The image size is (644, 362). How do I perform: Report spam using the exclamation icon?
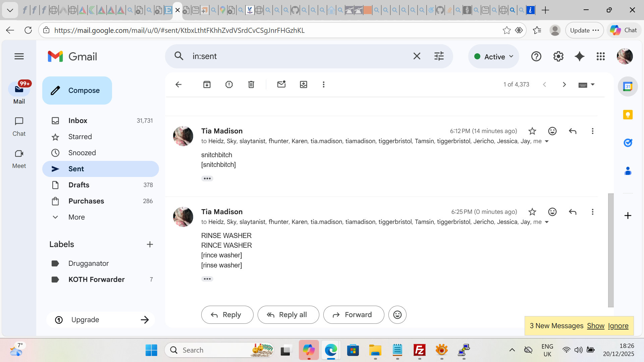(229, 84)
